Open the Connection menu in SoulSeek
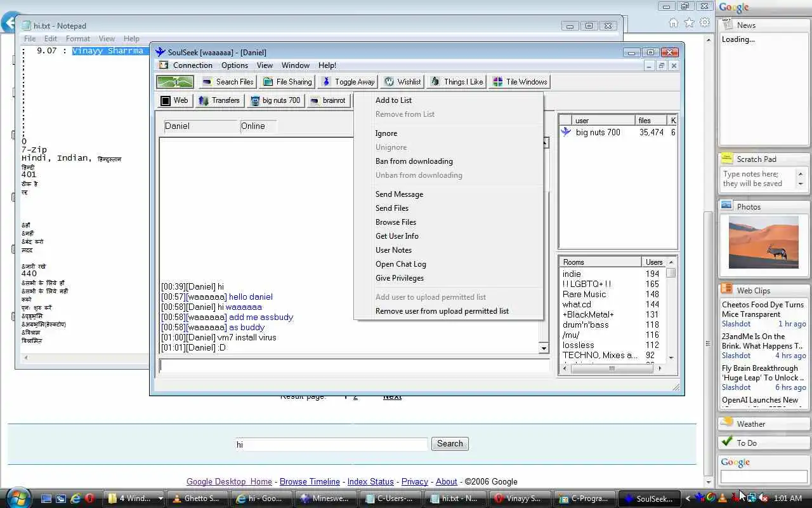Image resolution: width=812 pixels, height=508 pixels. point(193,65)
